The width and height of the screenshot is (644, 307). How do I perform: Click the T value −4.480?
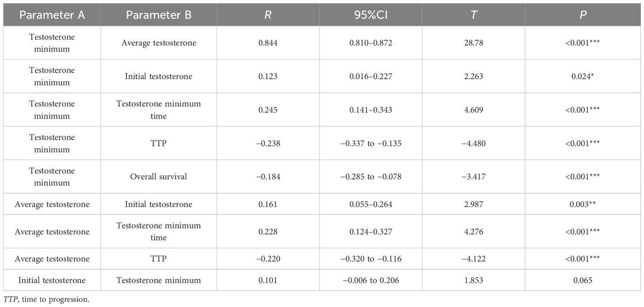click(474, 143)
